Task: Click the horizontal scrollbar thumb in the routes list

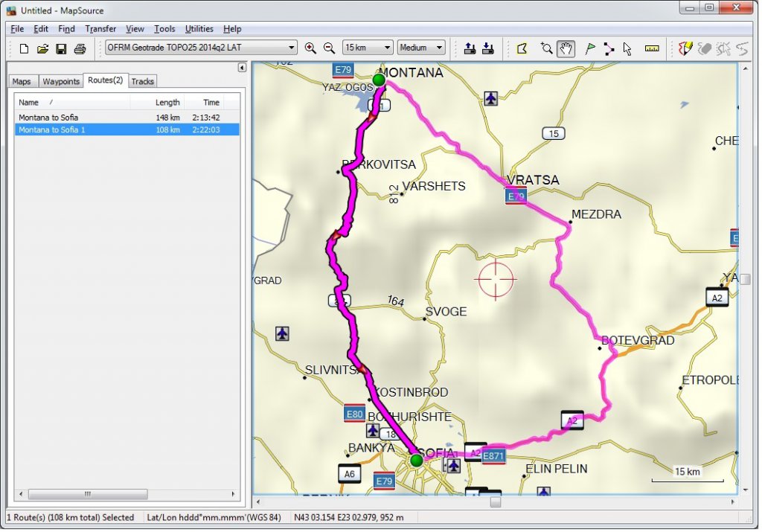Action: click(88, 494)
